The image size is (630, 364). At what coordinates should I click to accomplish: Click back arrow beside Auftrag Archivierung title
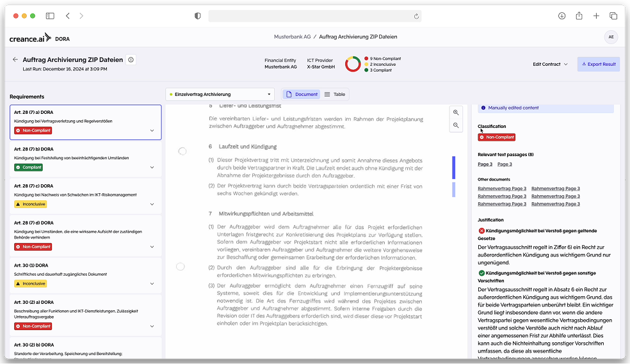tap(15, 59)
